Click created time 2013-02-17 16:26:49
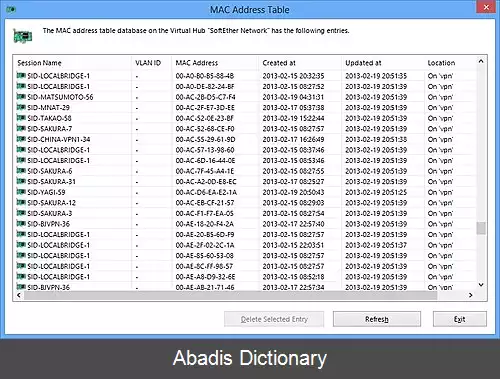The image size is (500, 379). 293,139
